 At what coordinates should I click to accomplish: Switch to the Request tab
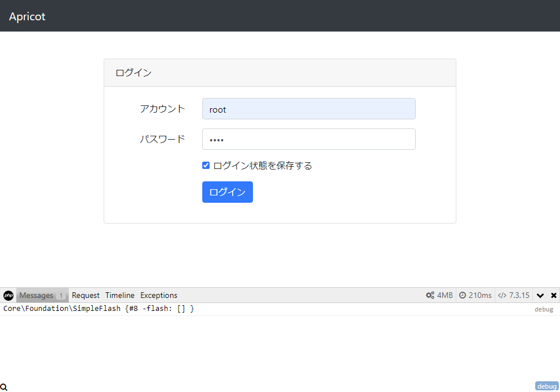pyautogui.click(x=86, y=296)
